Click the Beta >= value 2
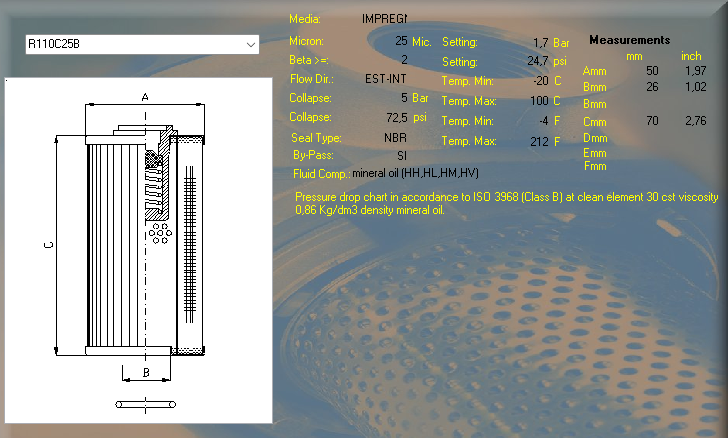This screenshot has height=438, width=728. point(404,59)
